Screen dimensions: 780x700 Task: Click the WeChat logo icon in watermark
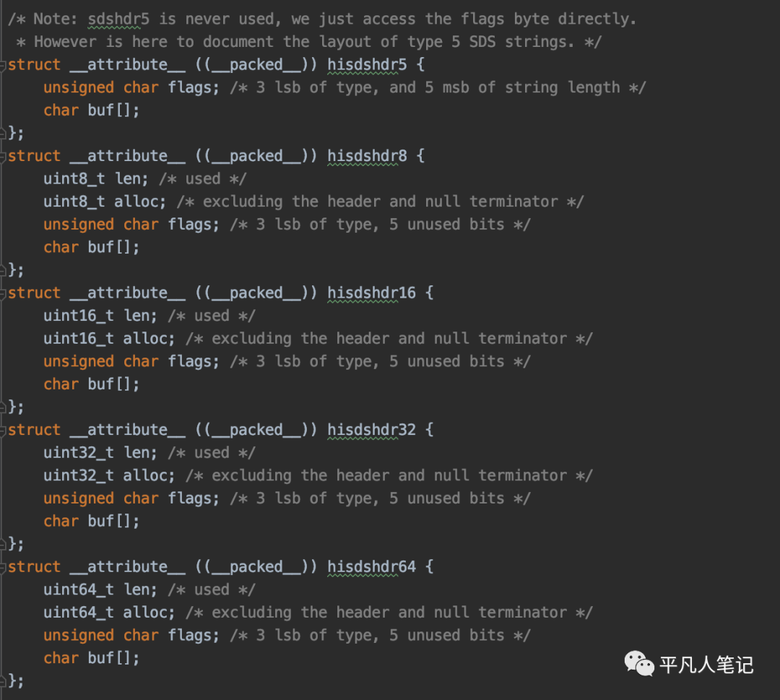[x=638, y=664]
